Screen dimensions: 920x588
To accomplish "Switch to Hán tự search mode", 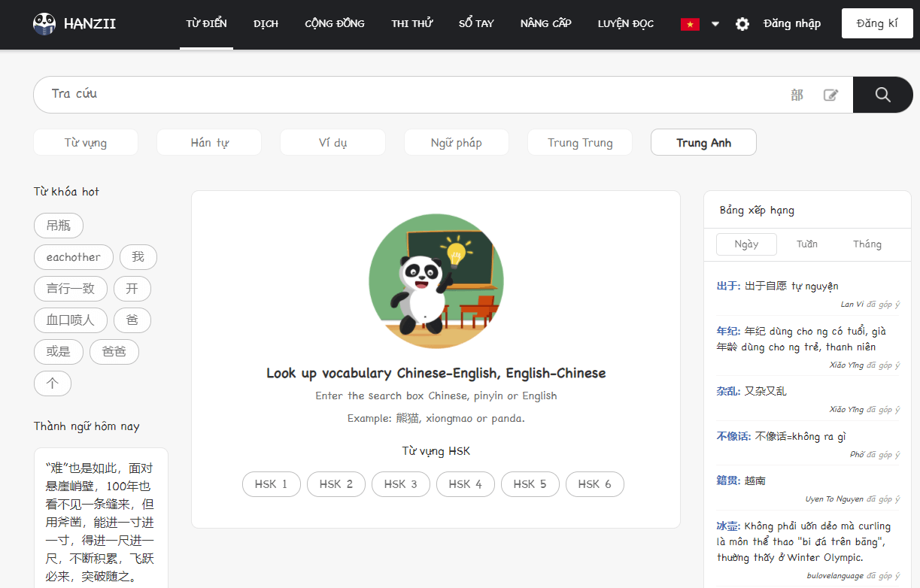I will point(209,143).
